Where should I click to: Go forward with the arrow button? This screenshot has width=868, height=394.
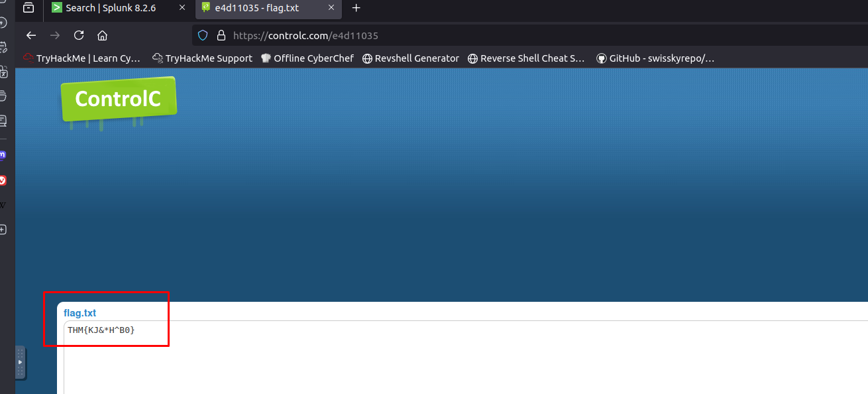tap(55, 35)
